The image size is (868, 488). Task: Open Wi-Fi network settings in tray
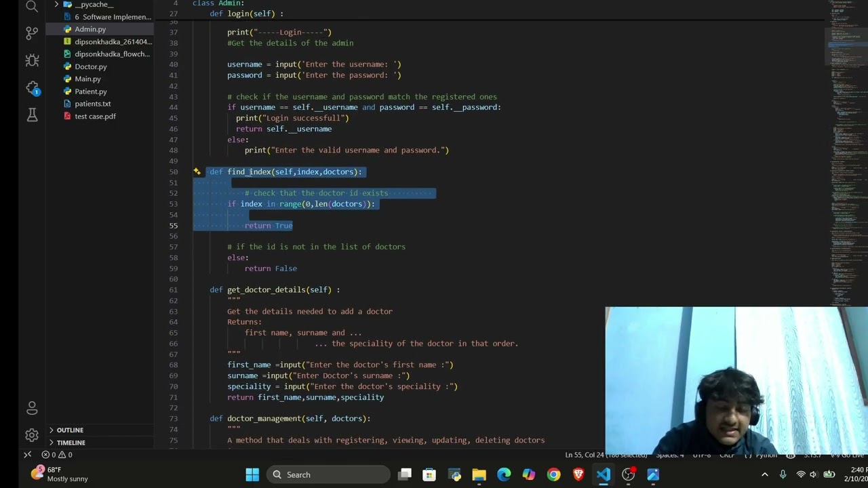point(801,474)
